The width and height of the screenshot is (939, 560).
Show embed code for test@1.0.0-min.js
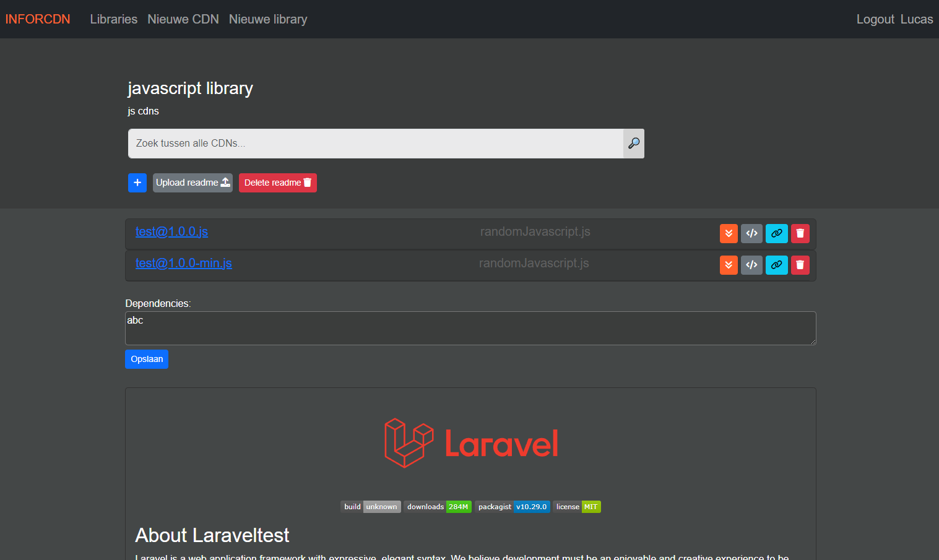[751, 265]
